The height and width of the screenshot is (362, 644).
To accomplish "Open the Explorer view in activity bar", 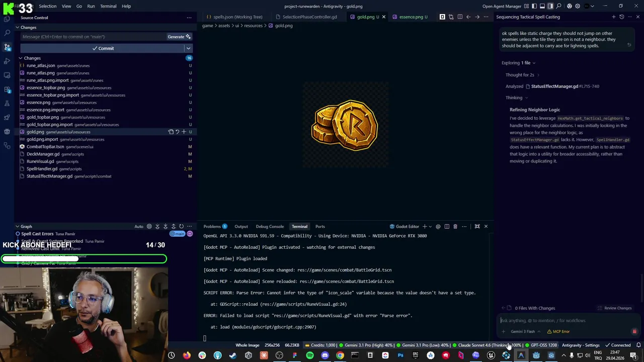I will (x=7, y=19).
